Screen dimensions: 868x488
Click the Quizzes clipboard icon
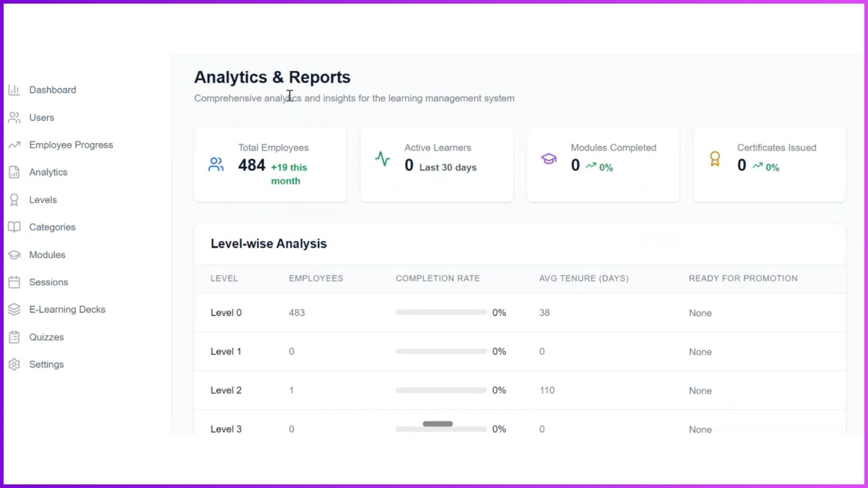(14, 337)
